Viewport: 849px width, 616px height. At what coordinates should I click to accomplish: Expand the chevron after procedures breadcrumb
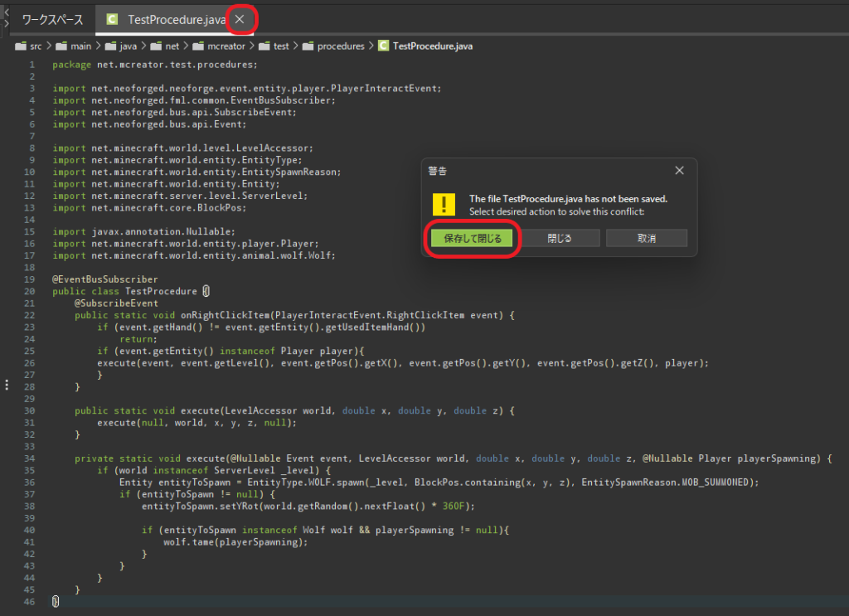click(370, 46)
